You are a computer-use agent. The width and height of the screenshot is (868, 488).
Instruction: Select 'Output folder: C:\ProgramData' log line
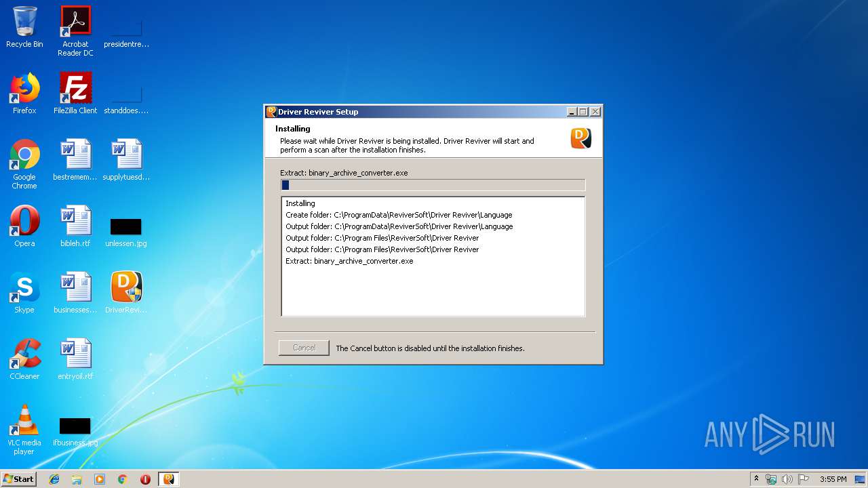click(x=399, y=226)
